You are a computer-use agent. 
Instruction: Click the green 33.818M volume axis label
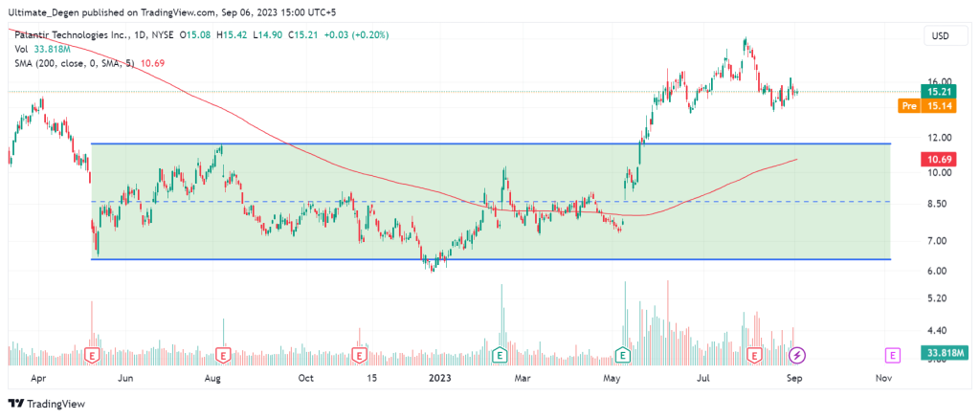click(943, 352)
